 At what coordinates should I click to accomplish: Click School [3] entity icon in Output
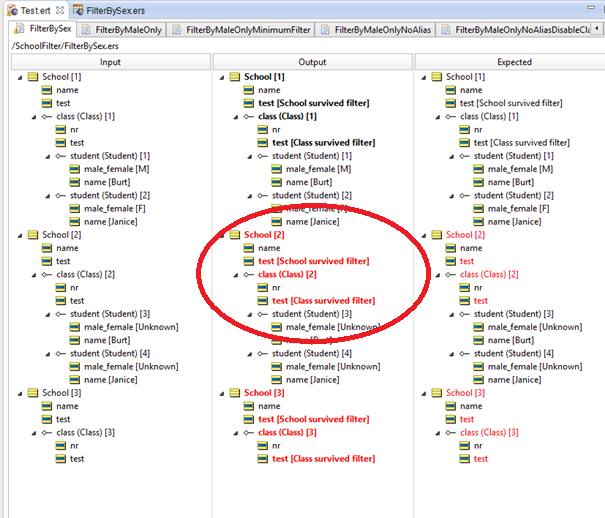(235, 393)
